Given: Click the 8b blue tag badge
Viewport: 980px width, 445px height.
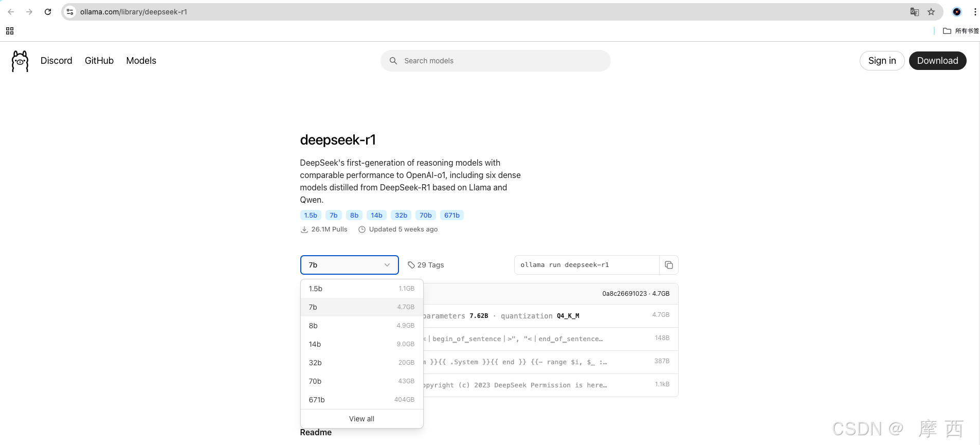Looking at the screenshot, I should pos(354,216).
